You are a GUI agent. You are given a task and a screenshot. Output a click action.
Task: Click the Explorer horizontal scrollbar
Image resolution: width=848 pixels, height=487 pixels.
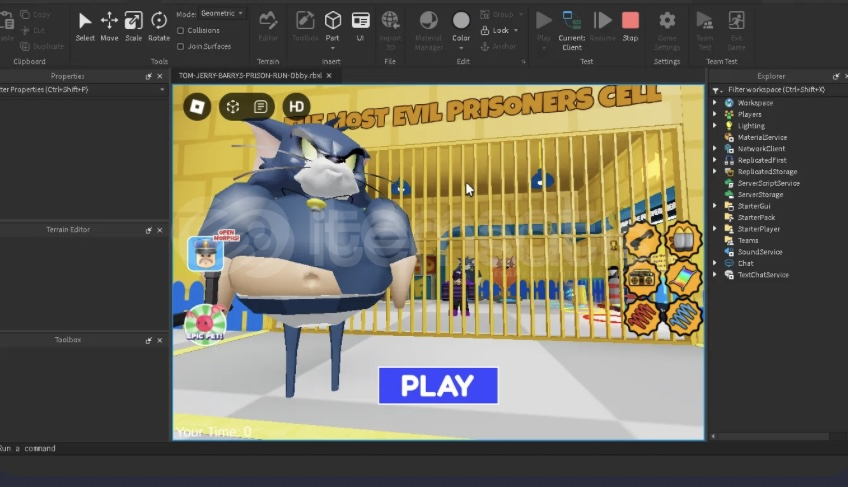(x=773, y=436)
